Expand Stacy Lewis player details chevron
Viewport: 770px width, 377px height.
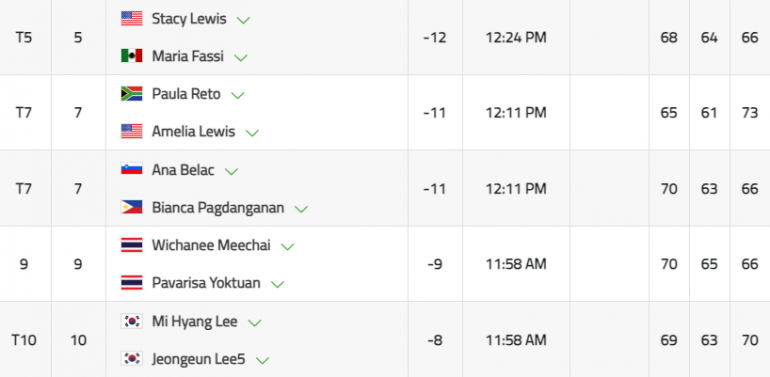[x=243, y=20]
